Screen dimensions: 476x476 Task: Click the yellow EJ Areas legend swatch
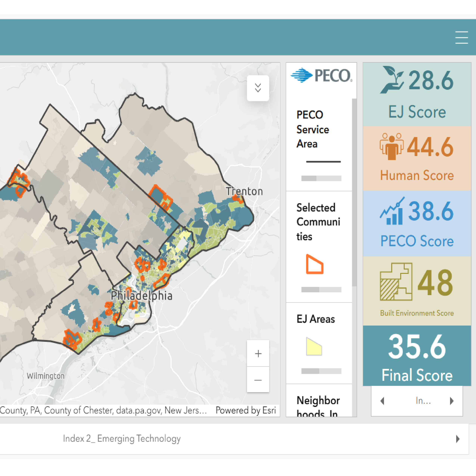[314, 346]
